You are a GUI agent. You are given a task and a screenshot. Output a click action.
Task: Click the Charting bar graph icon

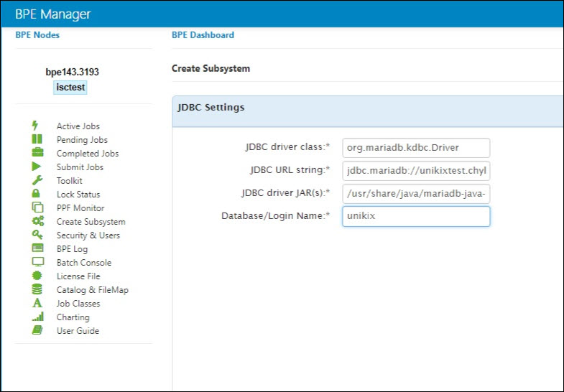[38, 317]
